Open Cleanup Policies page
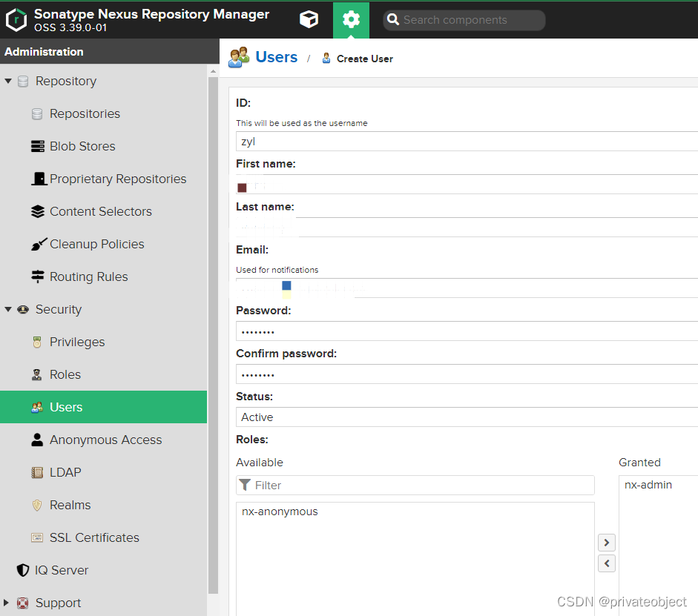 [x=96, y=244]
